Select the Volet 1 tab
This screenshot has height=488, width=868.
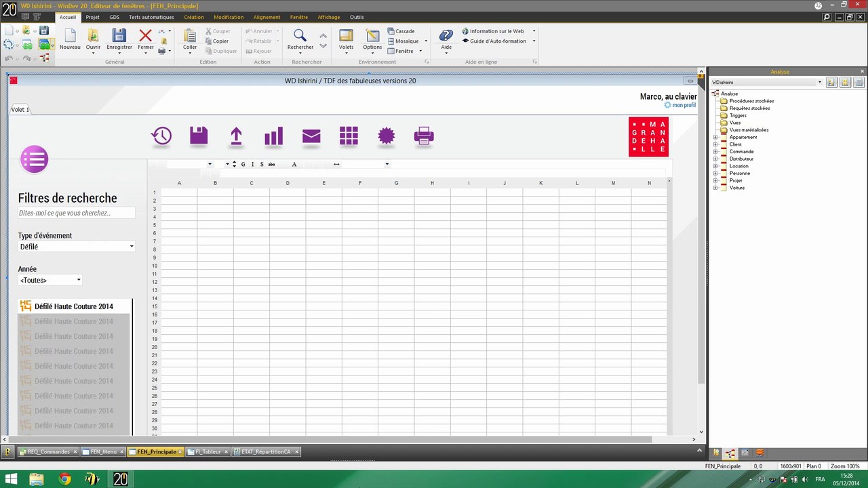click(x=20, y=109)
